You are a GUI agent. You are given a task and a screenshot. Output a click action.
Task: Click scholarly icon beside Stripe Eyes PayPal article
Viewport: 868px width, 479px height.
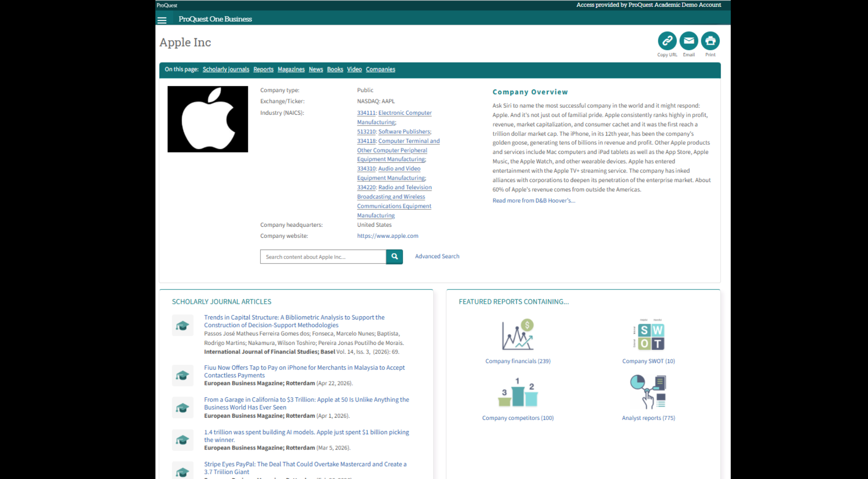[182, 471]
